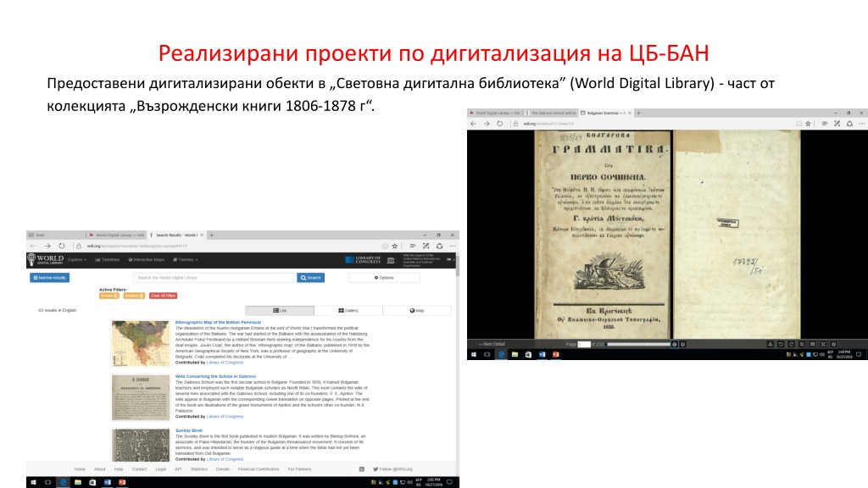The image size is (868, 488).
Task: Click zoom magnifier in book viewer toolbar
Action: [x=802, y=344]
